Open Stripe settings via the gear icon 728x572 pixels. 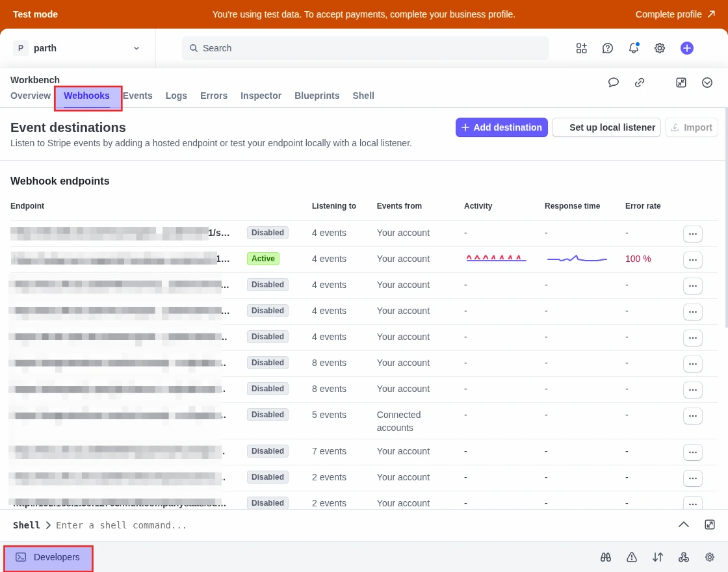(x=660, y=48)
